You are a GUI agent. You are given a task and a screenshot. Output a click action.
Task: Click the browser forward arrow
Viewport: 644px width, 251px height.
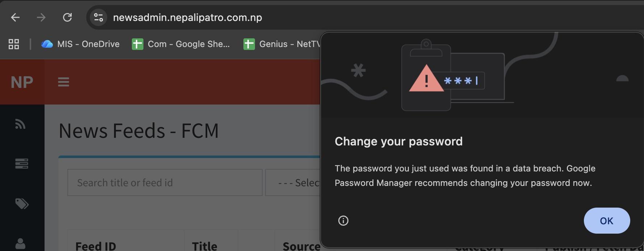41,17
